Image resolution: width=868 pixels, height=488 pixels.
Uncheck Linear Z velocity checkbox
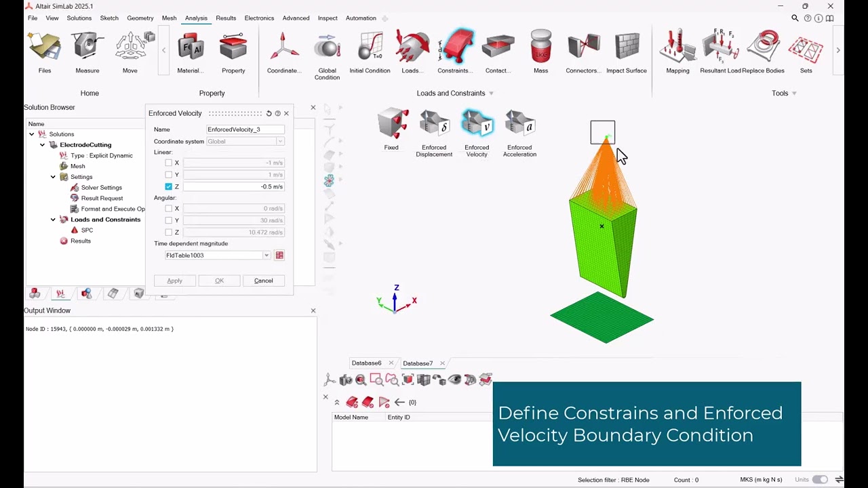169,186
